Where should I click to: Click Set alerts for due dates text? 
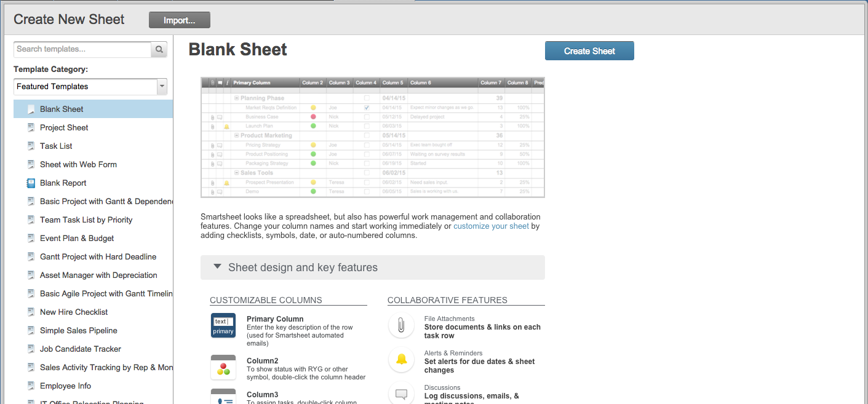pos(479,366)
